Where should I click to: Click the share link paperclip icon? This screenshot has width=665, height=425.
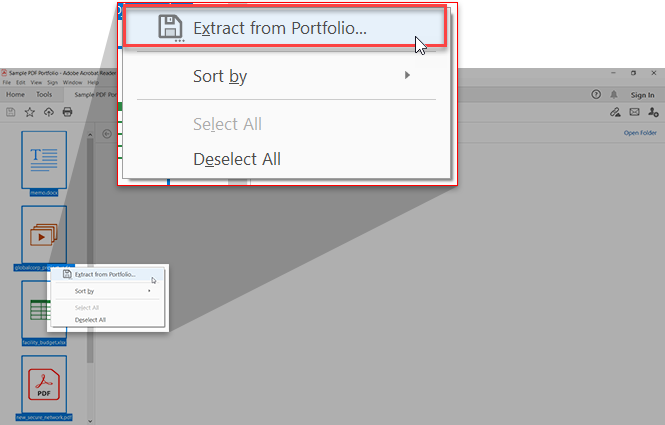(x=615, y=112)
